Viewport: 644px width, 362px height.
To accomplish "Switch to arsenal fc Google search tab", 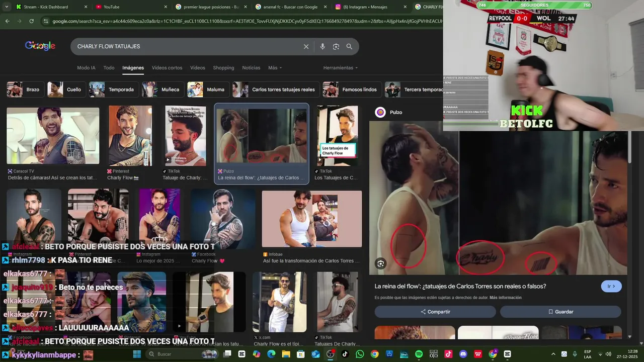I will click(291, 7).
